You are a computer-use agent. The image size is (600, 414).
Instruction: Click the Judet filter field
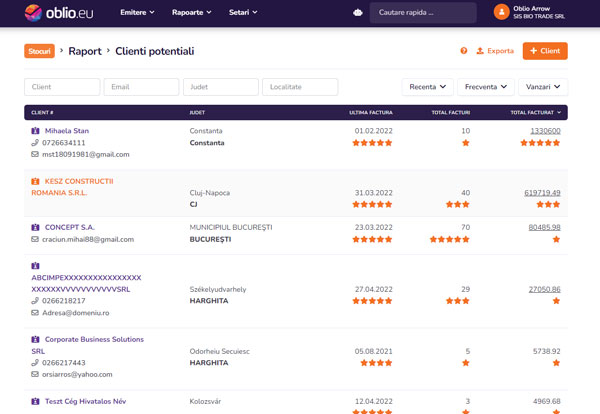point(221,87)
